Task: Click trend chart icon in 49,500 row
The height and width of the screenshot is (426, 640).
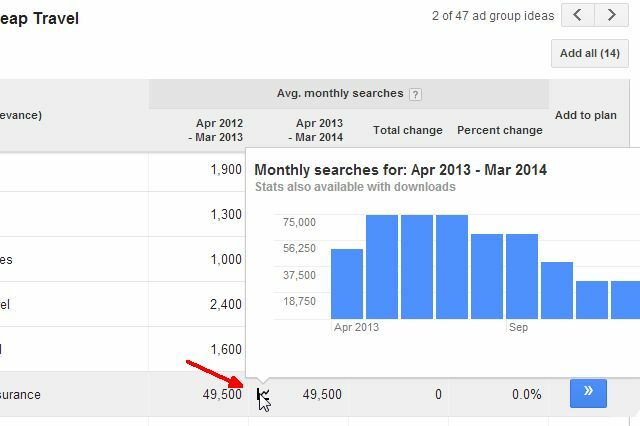Action: (x=262, y=395)
